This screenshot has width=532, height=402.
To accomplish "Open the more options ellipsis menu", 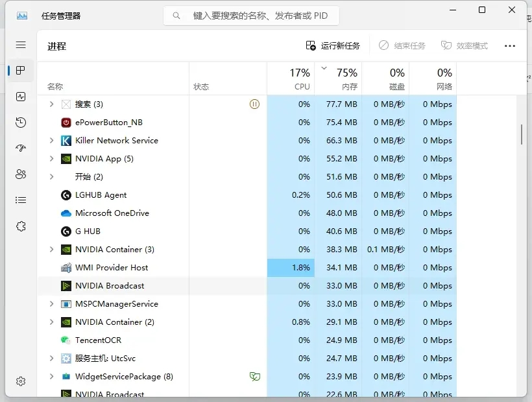I will pos(509,46).
